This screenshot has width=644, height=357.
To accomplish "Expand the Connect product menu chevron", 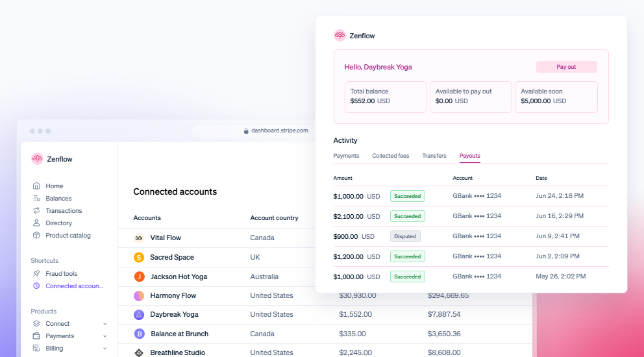I will pos(105,324).
